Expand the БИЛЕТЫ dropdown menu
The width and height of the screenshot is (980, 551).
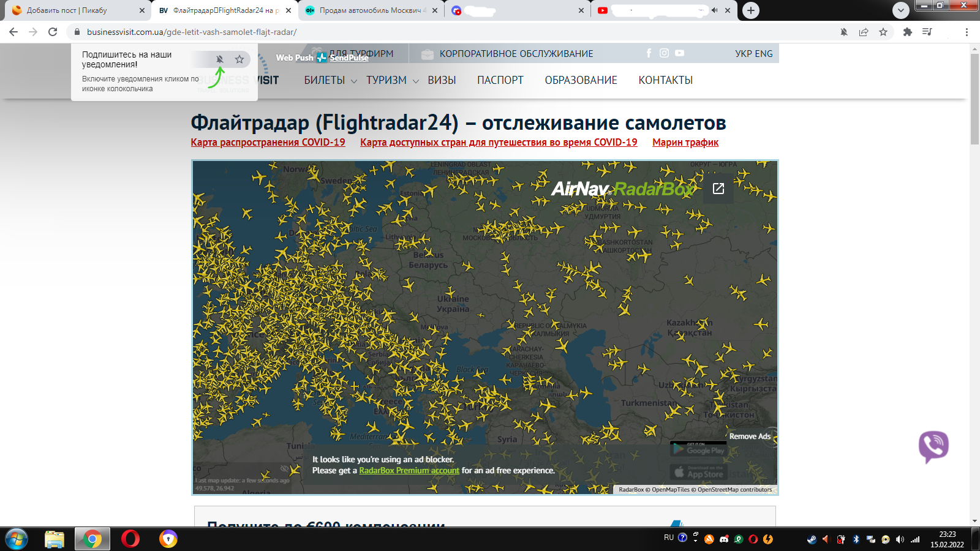tap(330, 80)
